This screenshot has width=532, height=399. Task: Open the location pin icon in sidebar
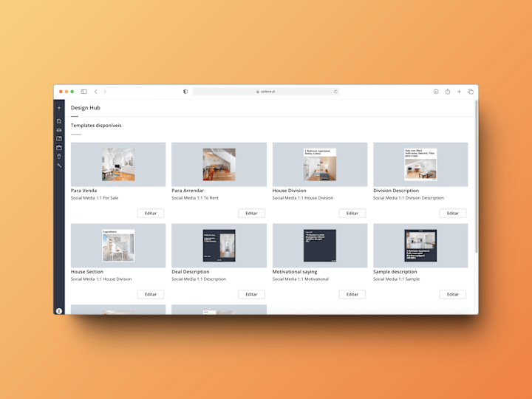[x=59, y=157]
